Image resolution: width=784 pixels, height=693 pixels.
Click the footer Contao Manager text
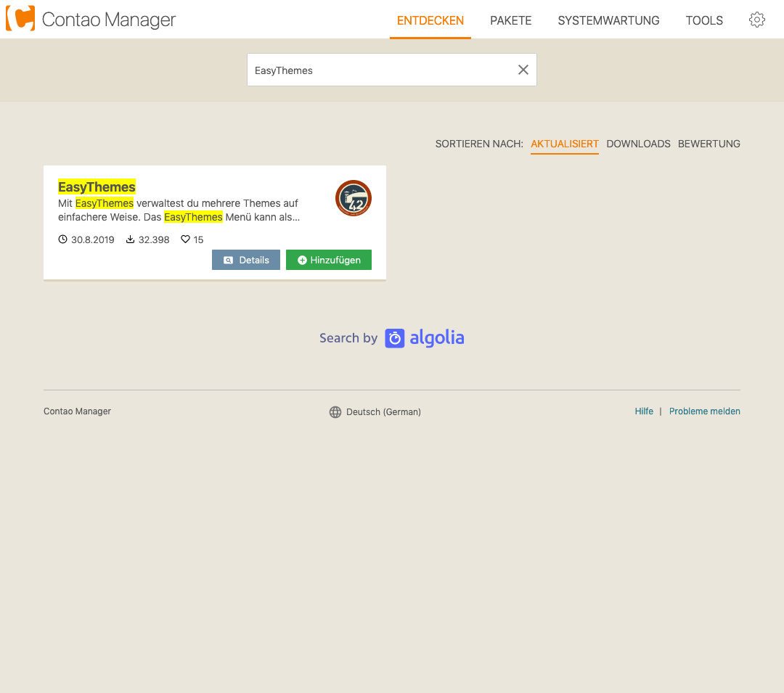click(77, 411)
